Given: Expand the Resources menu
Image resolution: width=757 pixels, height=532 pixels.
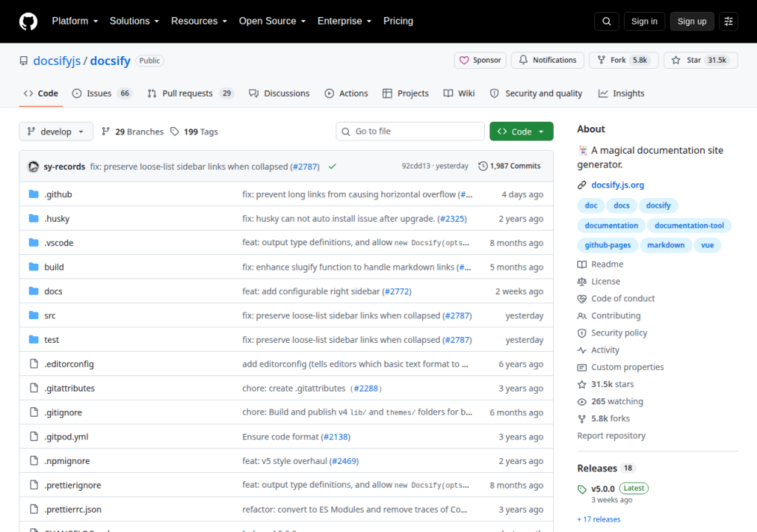Looking at the screenshot, I should coord(199,21).
